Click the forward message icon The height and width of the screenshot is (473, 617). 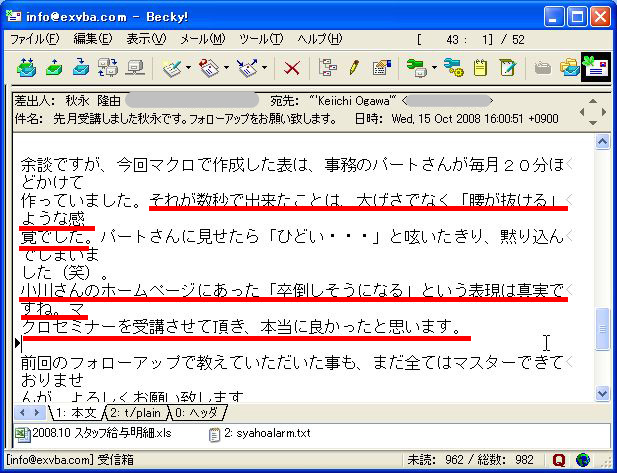click(247, 68)
